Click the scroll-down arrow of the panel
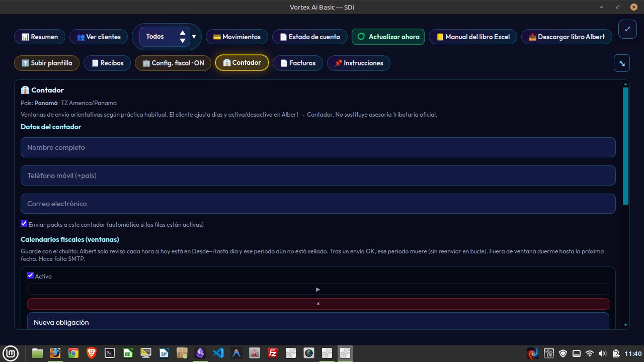This screenshot has height=362, width=644. click(626, 326)
